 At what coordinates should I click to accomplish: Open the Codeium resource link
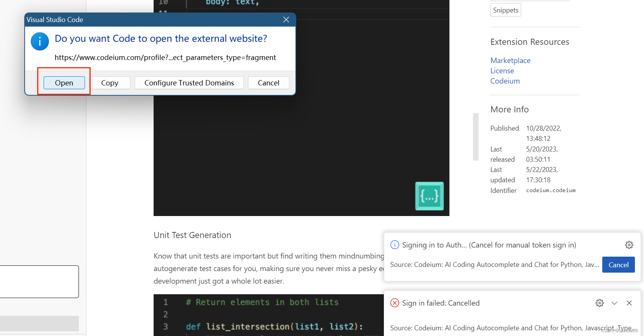click(505, 81)
